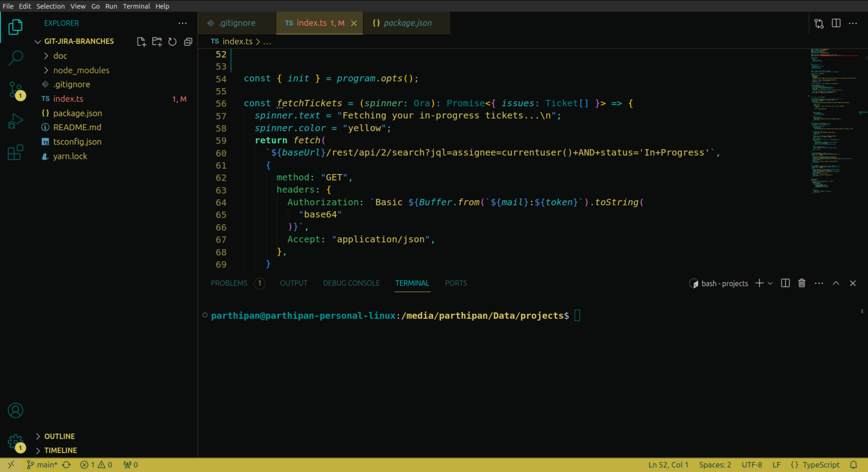Switch to the PORTS panel tab
The image size is (868, 472).
click(456, 283)
